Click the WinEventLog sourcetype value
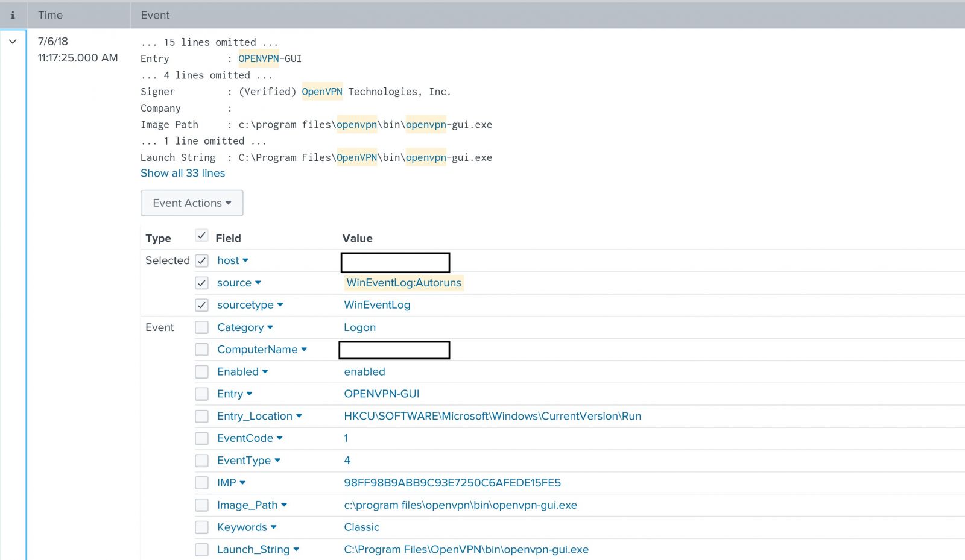Viewport: 965px width, 560px height. (x=377, y=305)
